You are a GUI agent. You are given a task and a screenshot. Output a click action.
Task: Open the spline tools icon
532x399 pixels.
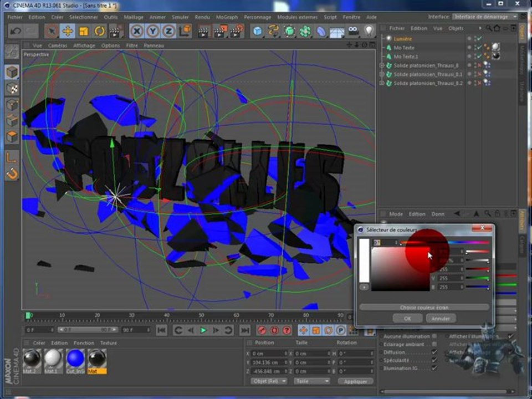coord(273,31)
